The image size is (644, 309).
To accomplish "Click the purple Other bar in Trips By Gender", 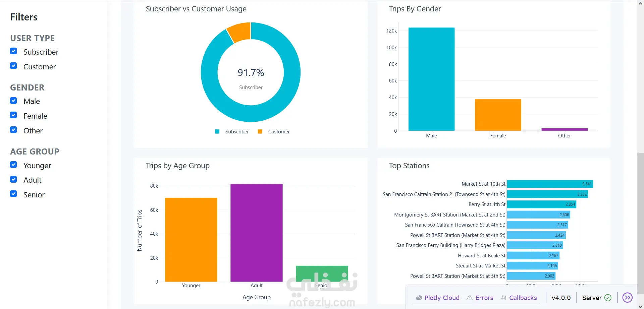I will (564, 129).
